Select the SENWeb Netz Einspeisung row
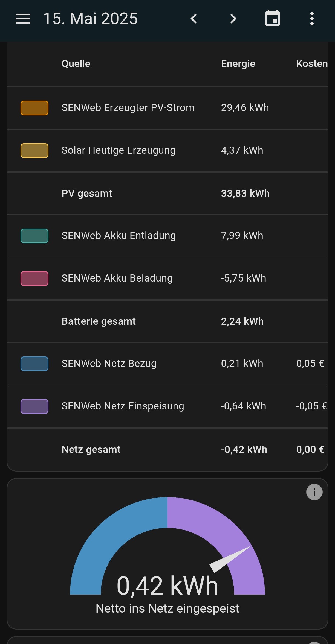Image resolution: width=335 pixels, height=644 pixels. 123,406
